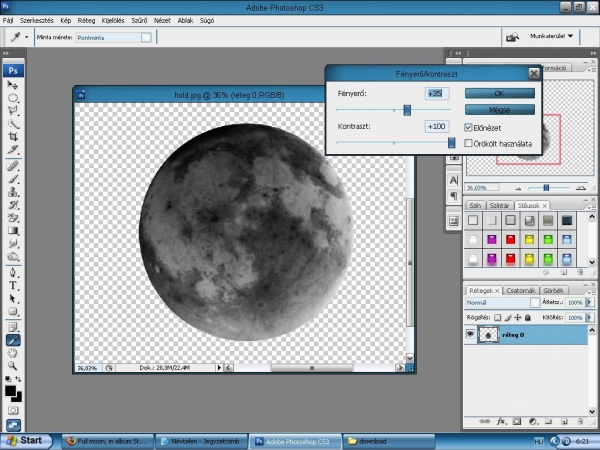Click the Kontraszt value field
Screen dimensions: 600x450
tap(437, 126)
